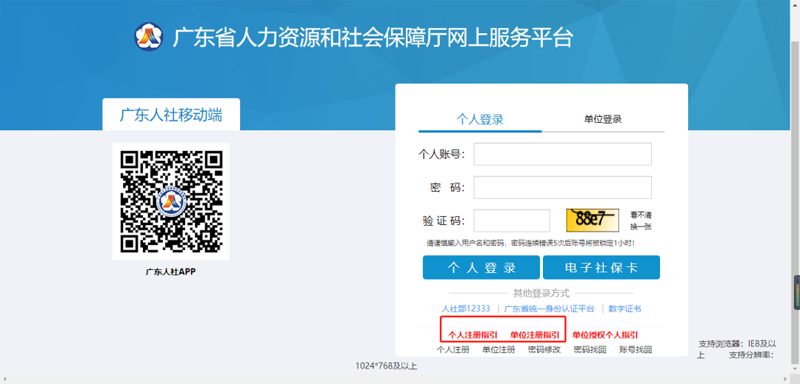Open 广东省统一身份认证平台 link
Image resolution: width=800 pixels, height=384 pixels.
[x=549, y=309]
